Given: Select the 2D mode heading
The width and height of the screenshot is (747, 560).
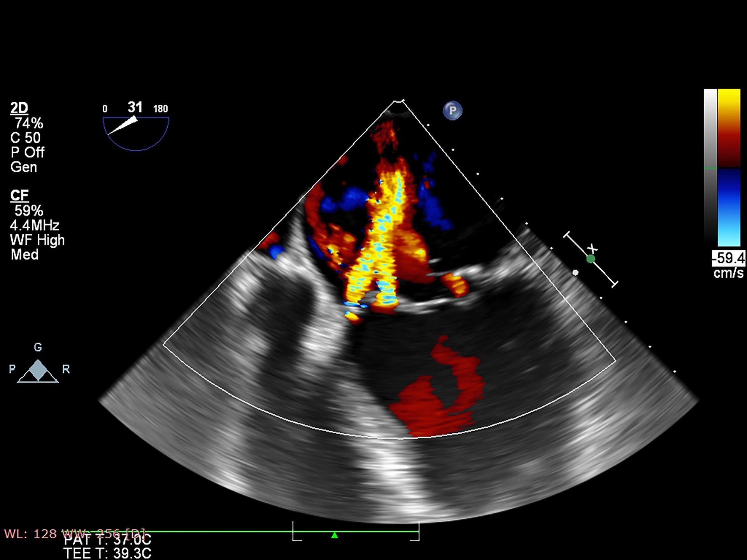Looking at the screenshot, I should pyautogui.click(x=19, y=108).
